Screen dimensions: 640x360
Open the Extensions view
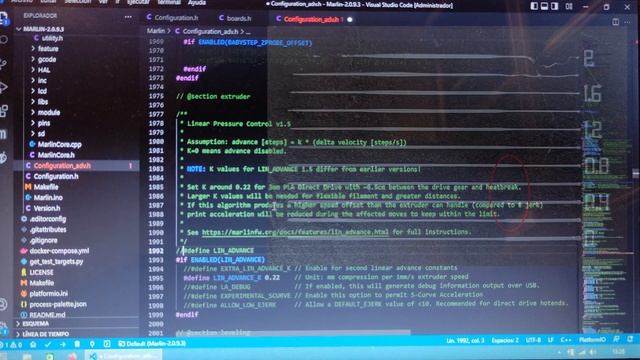[4, 111]
